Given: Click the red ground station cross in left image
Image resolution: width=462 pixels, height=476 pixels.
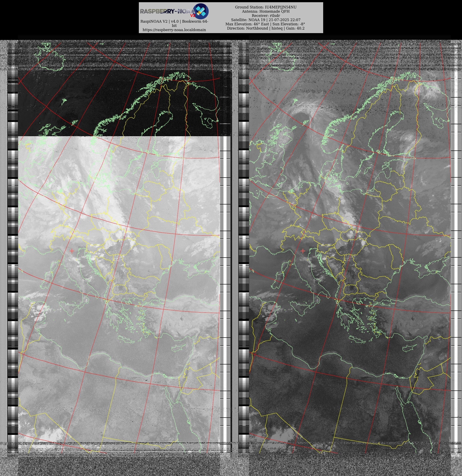Looking at the screenshot, I should (x=72, y=251).
